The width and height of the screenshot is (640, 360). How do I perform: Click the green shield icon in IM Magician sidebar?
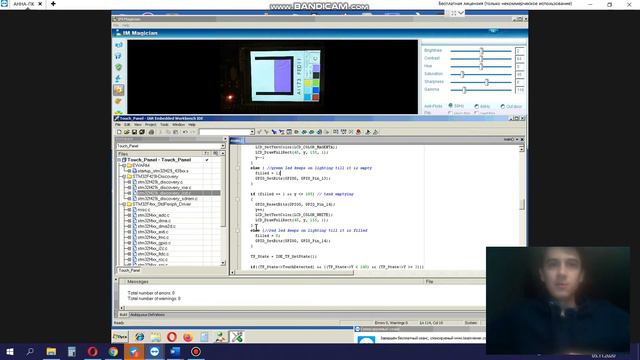pyautogui.click(x=118, y=67)
